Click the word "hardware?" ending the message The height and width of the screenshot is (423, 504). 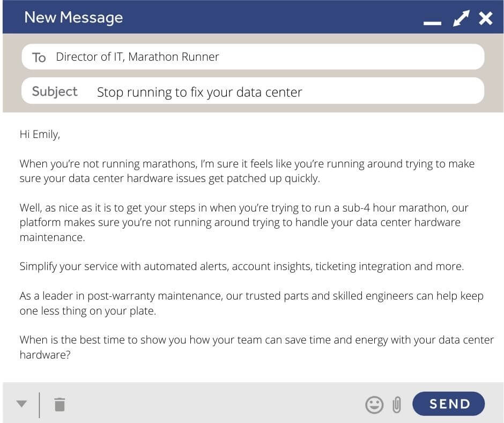point(45,355)
